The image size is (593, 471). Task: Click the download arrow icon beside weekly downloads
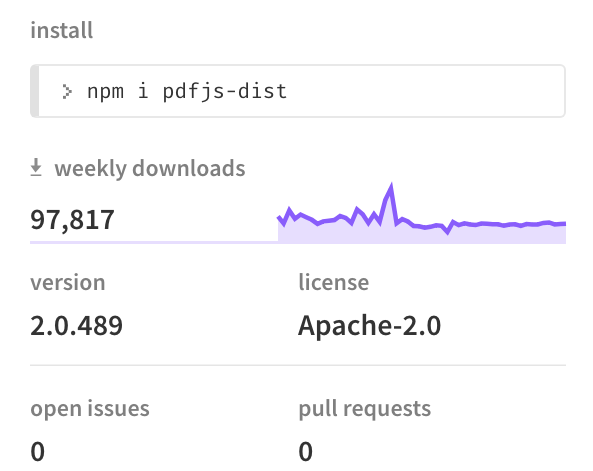point(36,168)
